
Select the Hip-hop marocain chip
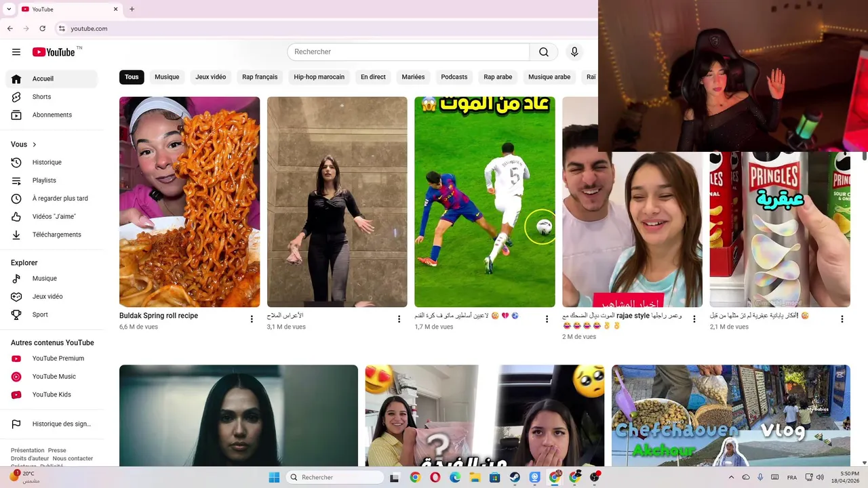(319, 77)
